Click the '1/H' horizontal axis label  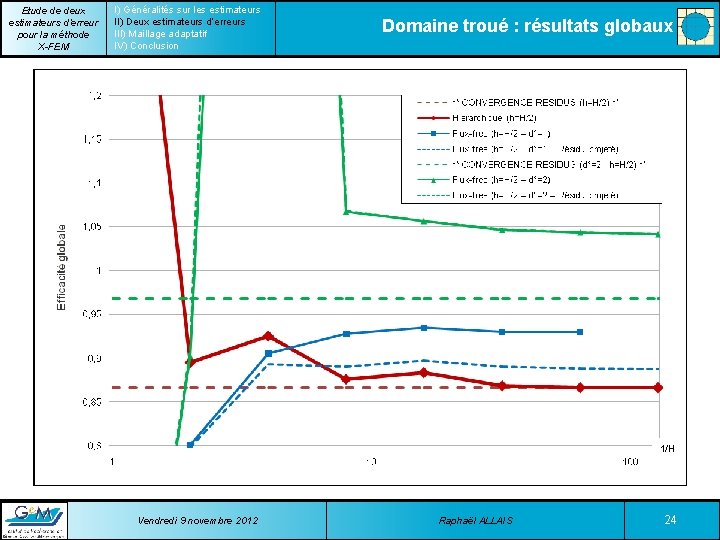668,449
